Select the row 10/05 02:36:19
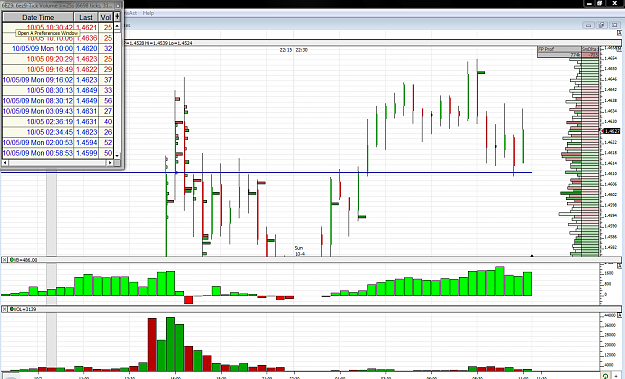Screen dimensions: 625x379 (x=58, y=122)
